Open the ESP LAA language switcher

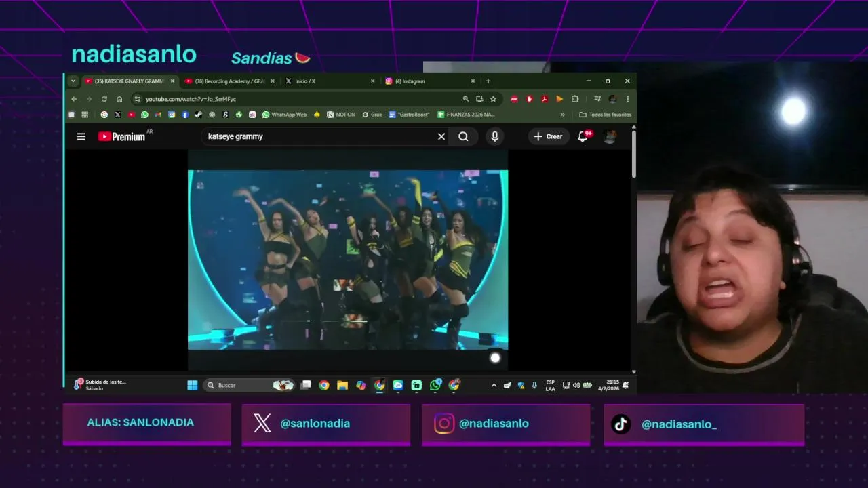[x=550, y=385]
